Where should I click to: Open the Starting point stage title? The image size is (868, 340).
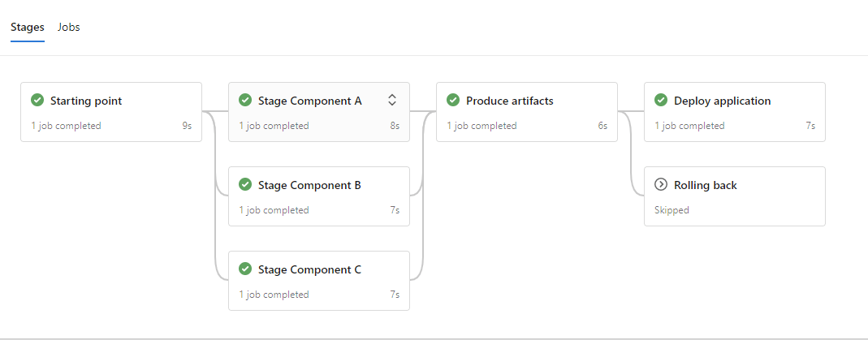pyautogui.click(x=86, y=101)
